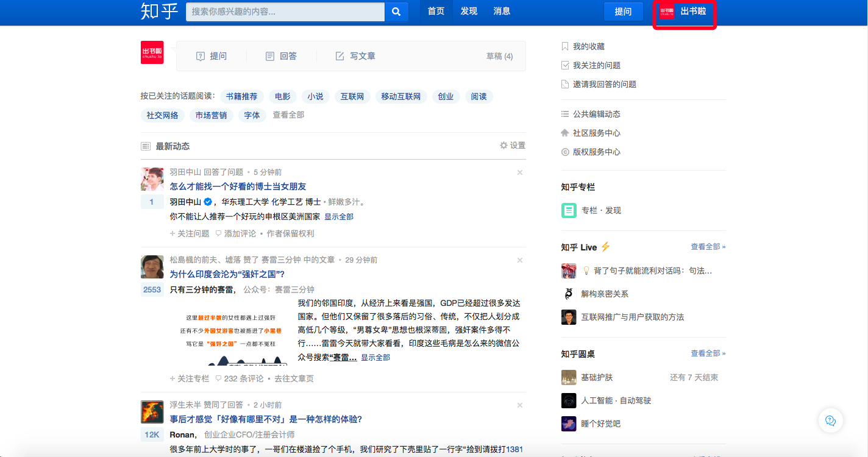Click the Zhihu 知乎 logo
Viewport: 868px width, 457px height.
(x=159, y=11)
